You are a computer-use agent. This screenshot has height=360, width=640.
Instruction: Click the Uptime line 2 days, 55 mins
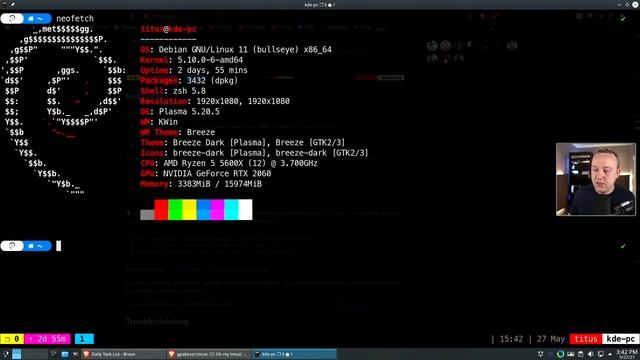click(194, 70)
